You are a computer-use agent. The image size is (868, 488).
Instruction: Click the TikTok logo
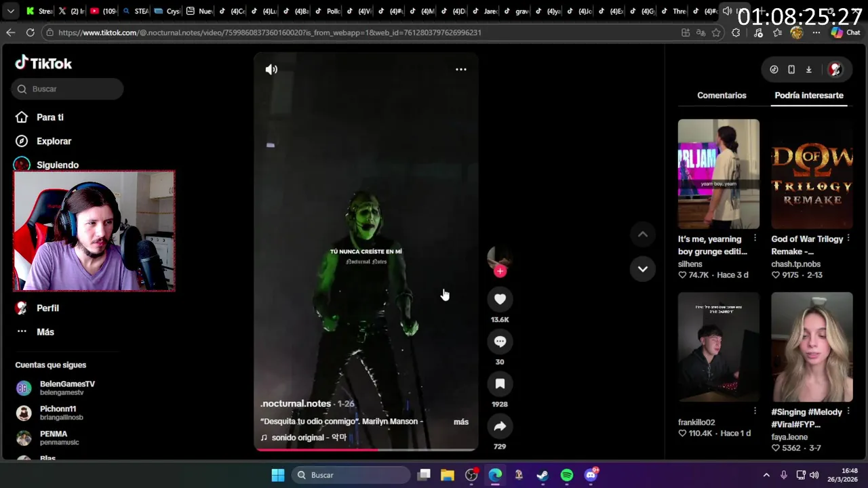tap(43, 63)
